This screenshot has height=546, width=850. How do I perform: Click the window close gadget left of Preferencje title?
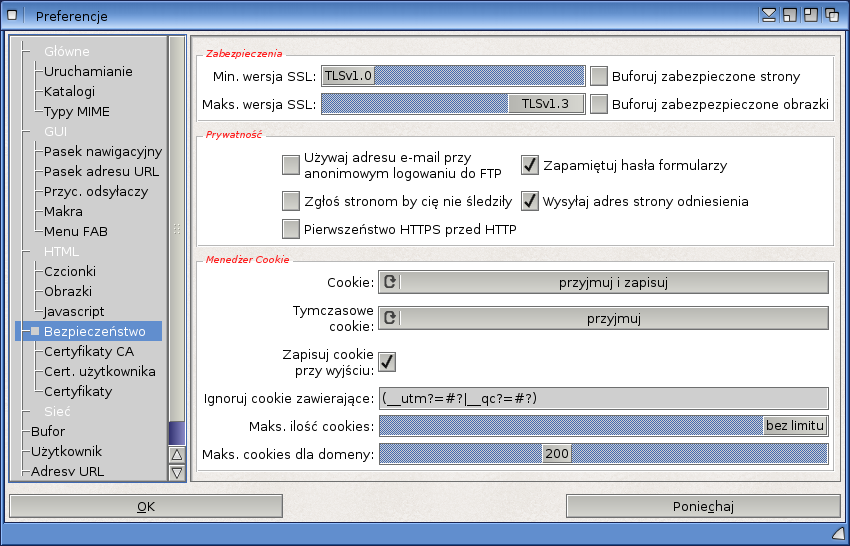tap(12, 15)
